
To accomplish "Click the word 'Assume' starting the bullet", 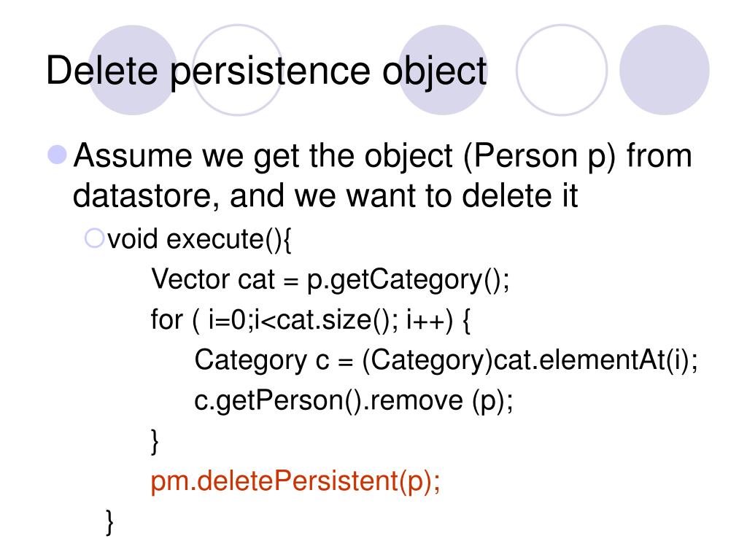I will click(133, 155).
